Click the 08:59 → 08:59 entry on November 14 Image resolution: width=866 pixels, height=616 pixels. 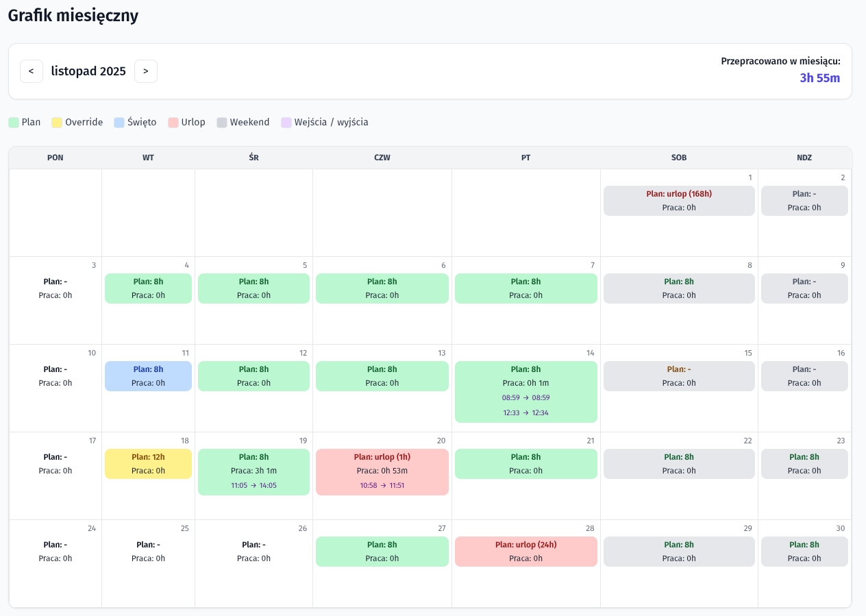(525, 397)
